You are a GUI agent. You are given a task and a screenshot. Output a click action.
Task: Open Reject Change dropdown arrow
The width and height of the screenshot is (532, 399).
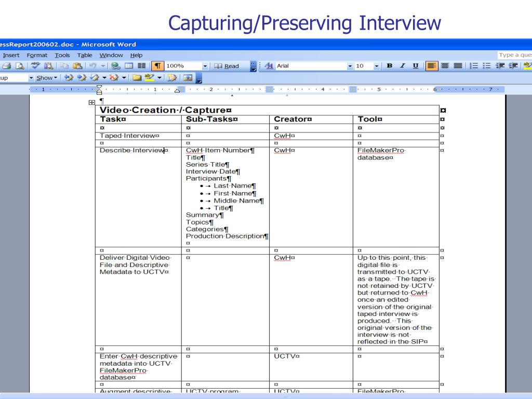[124, 78]
